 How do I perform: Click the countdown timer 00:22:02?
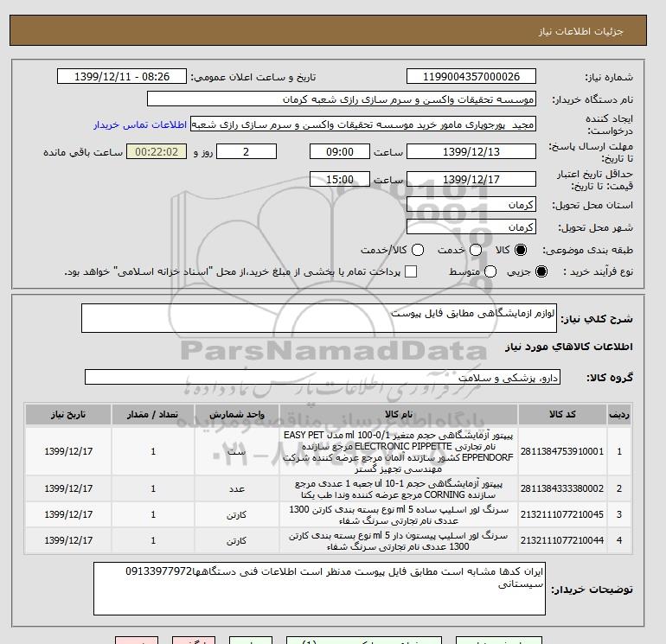coord(157,151)
